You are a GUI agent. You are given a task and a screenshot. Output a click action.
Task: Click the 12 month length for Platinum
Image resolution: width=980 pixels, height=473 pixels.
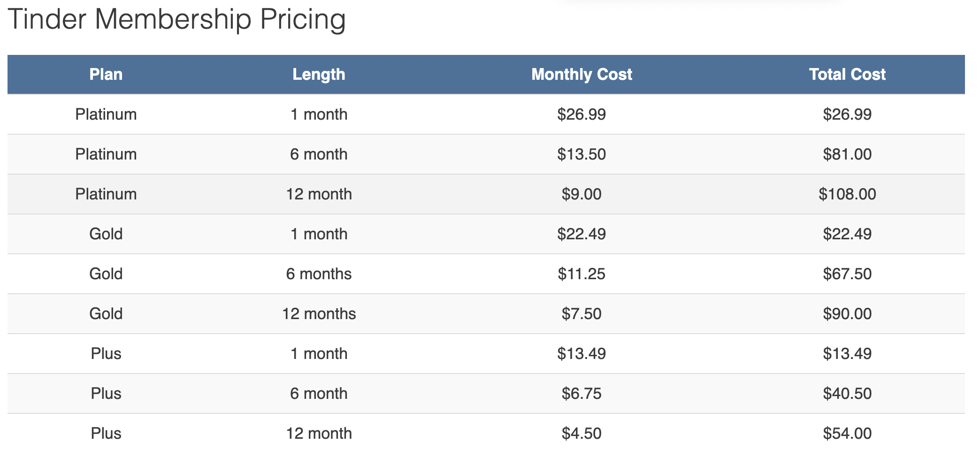[319, 194]
